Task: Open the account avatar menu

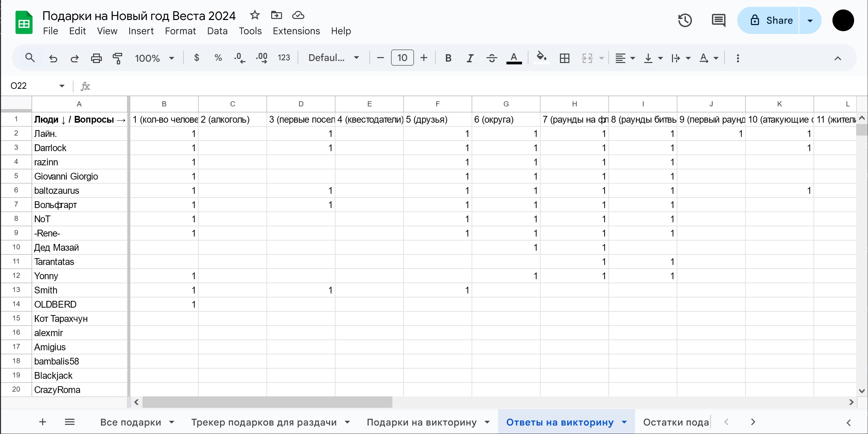Action: coord(843,20)
